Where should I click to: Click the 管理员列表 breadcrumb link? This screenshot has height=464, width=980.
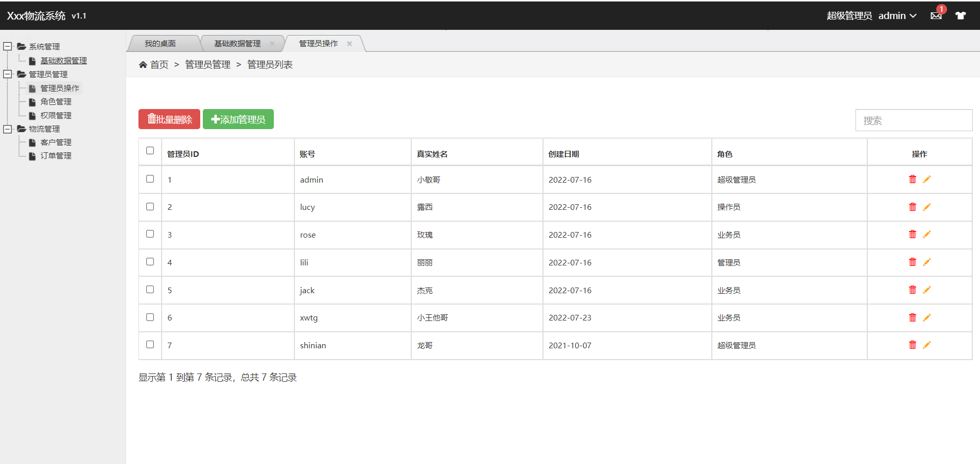tap(270, 64)
